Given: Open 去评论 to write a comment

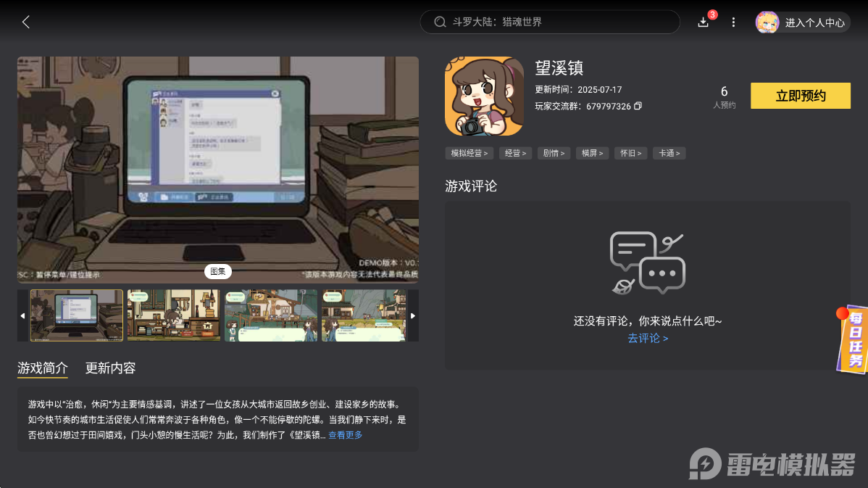Looking at the screenshot, I should coord(647,338).
